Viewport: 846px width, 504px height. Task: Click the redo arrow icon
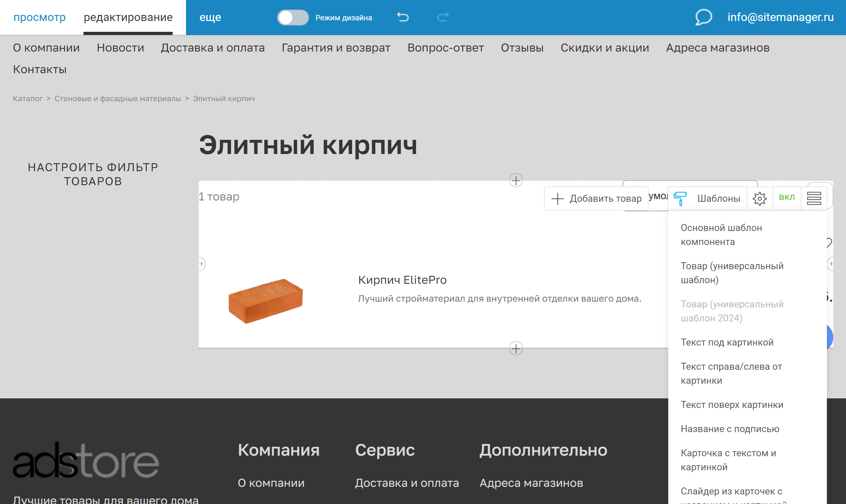(442, 17)
